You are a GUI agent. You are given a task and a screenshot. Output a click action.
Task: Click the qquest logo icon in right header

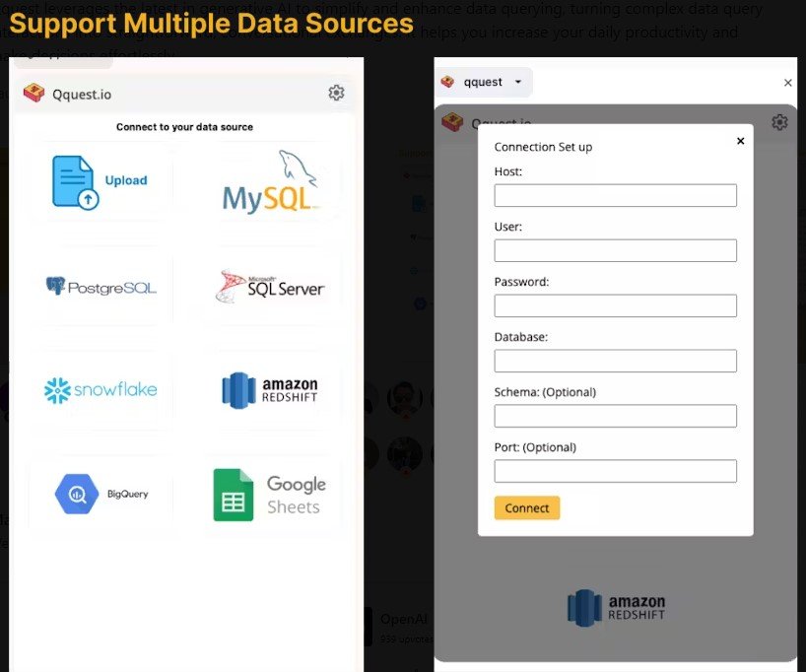(447, 82)
